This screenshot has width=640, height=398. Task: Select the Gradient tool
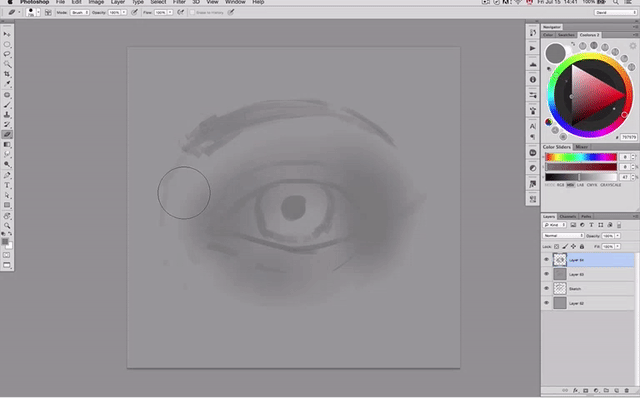(x=7, y=145)
